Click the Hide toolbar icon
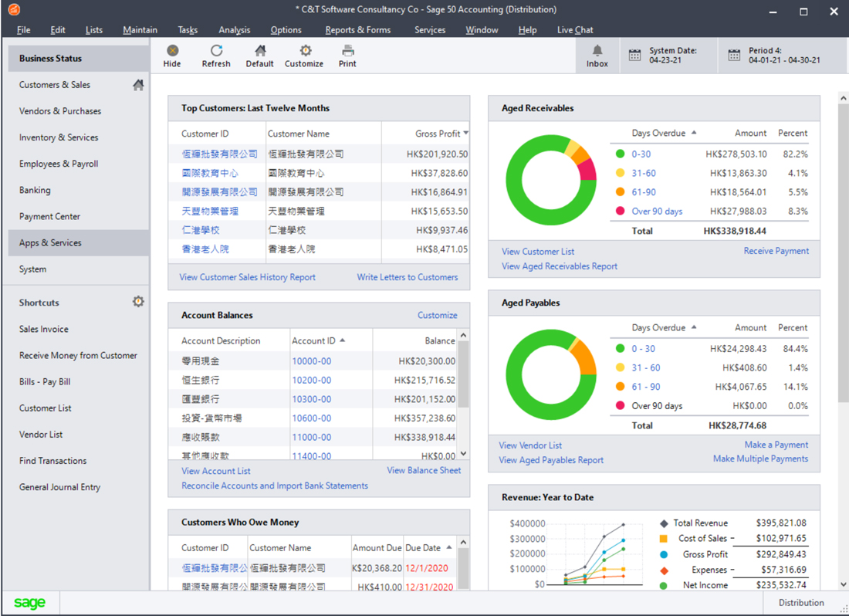849x616 pixels. tap(171, 54)
